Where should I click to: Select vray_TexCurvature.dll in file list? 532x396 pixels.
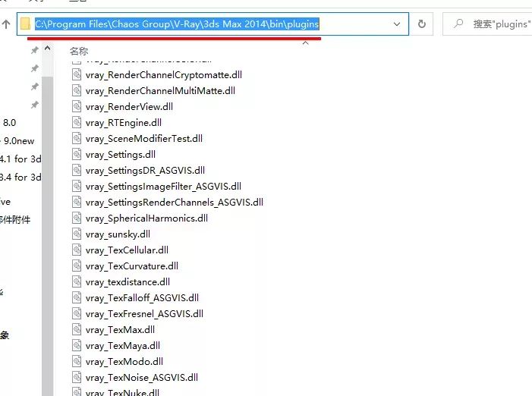[132, 266]
